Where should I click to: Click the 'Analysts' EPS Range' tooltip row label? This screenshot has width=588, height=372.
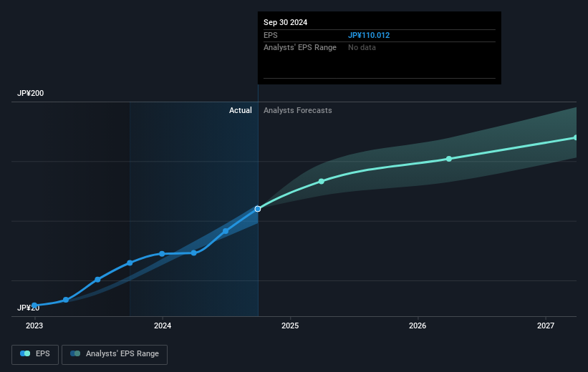tap(300, 48)
